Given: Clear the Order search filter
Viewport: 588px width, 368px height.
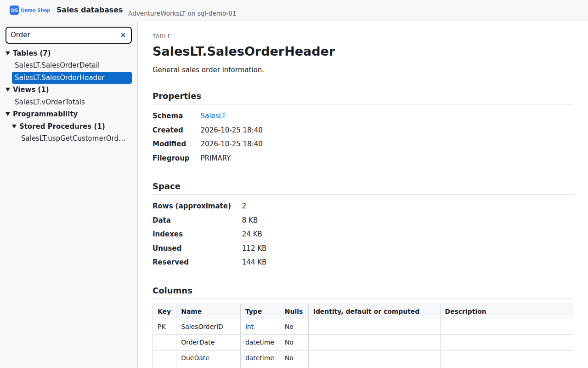Looking at the screenshot, I should point(123,35).
